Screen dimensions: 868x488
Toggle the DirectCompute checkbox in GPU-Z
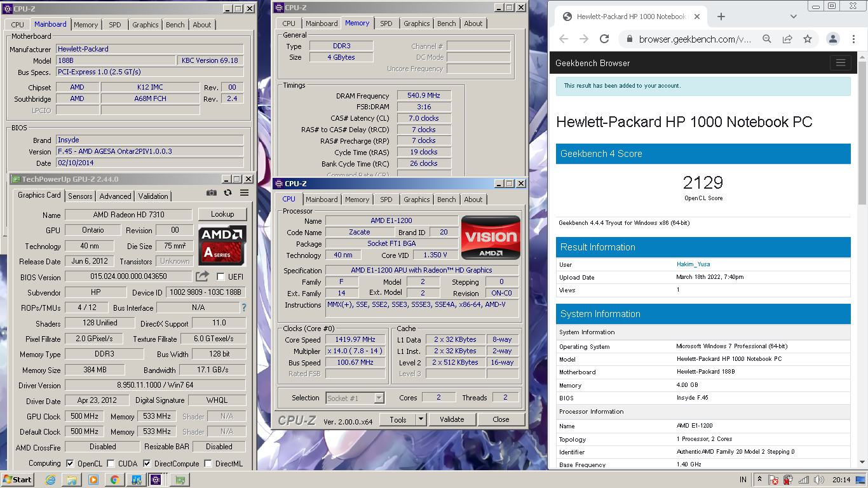[x=147, y=463]
